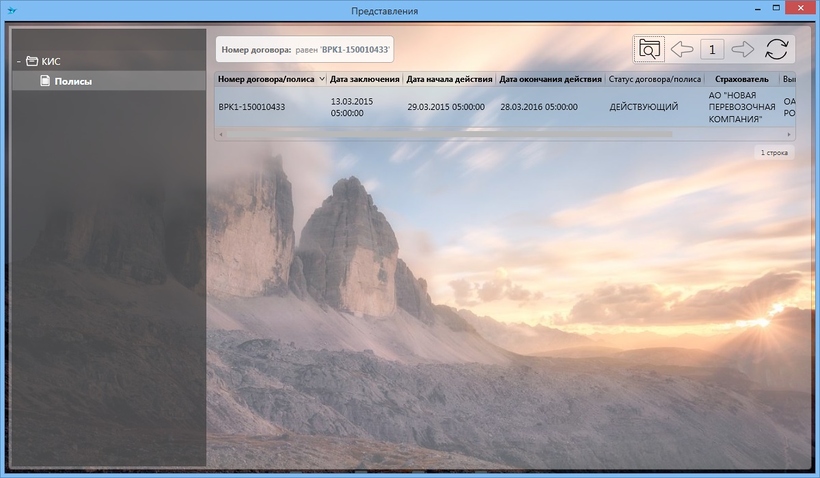
Task: Sort by Дата окончания действия column
Action: 550,79
